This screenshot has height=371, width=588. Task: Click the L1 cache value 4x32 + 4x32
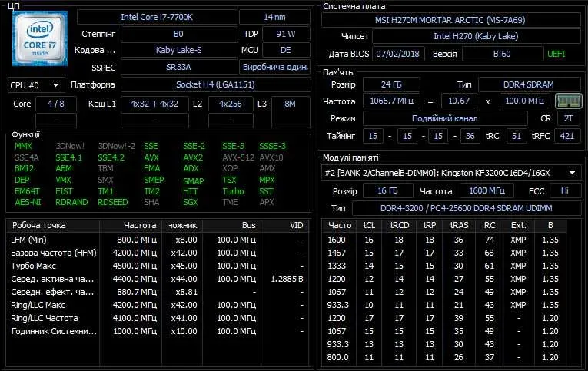point(154,104)
